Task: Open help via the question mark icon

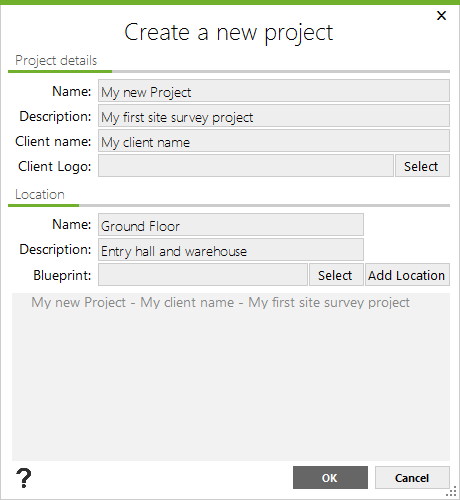Action: click(23, 478)
